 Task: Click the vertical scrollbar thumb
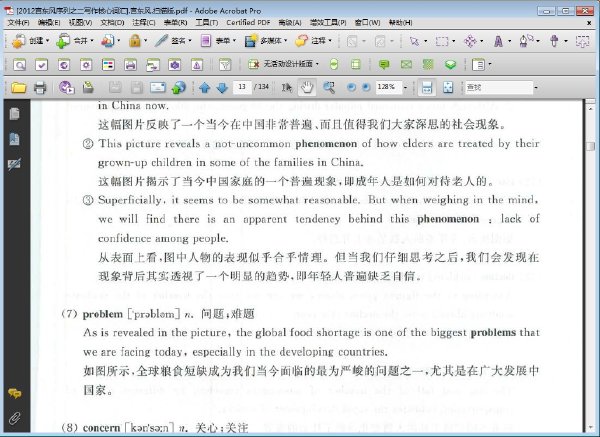coord(590,146)
